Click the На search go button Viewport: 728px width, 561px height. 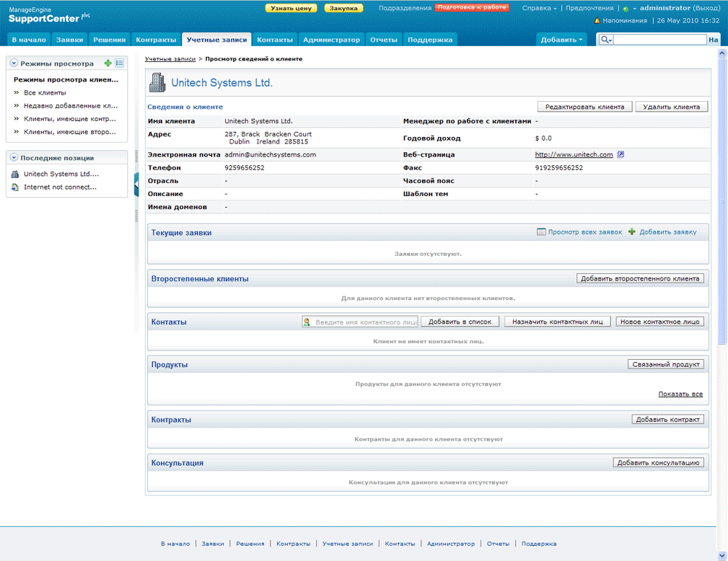tap(713, 40)
